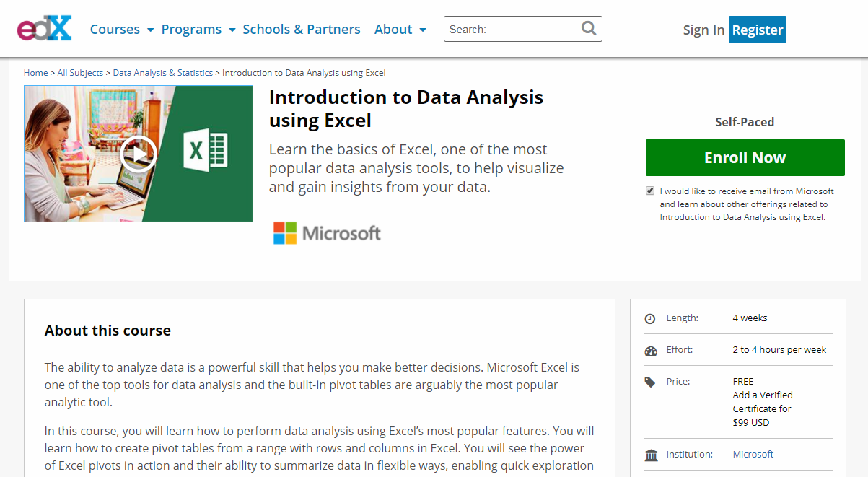This screenshot has height=477, width=868.
Task: Open the All Subjects breadcrumb link
Action: tap(80, 72)
